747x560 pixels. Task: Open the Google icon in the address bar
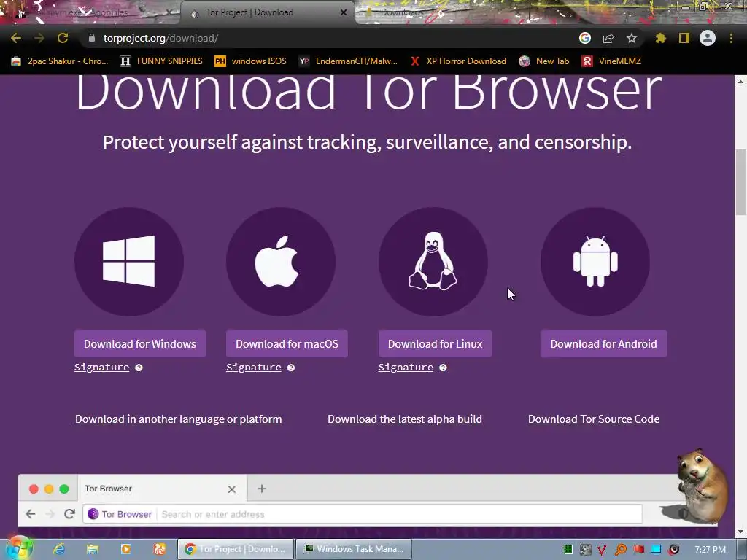[x=585, y=38]
